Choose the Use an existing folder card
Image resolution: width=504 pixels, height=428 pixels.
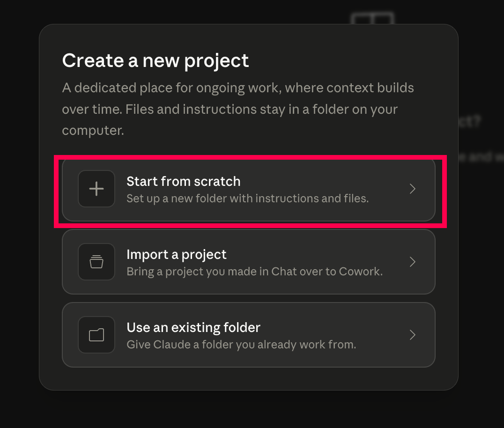(248, 335)
